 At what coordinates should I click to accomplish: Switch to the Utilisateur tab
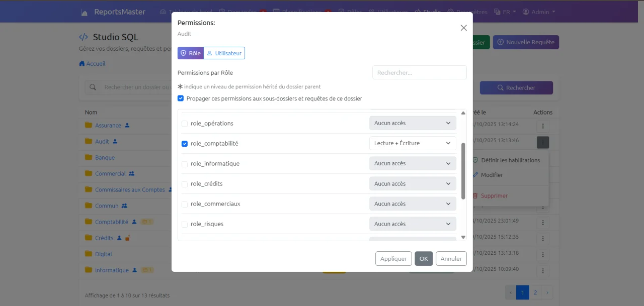(224, 53)
